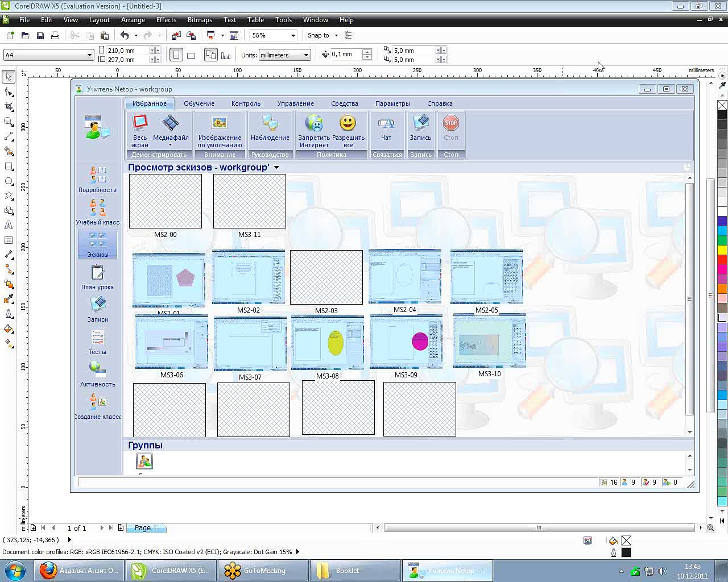The image size is (728, 582).
Task: Print the document from the toolbar
Action: coord(55,35)
